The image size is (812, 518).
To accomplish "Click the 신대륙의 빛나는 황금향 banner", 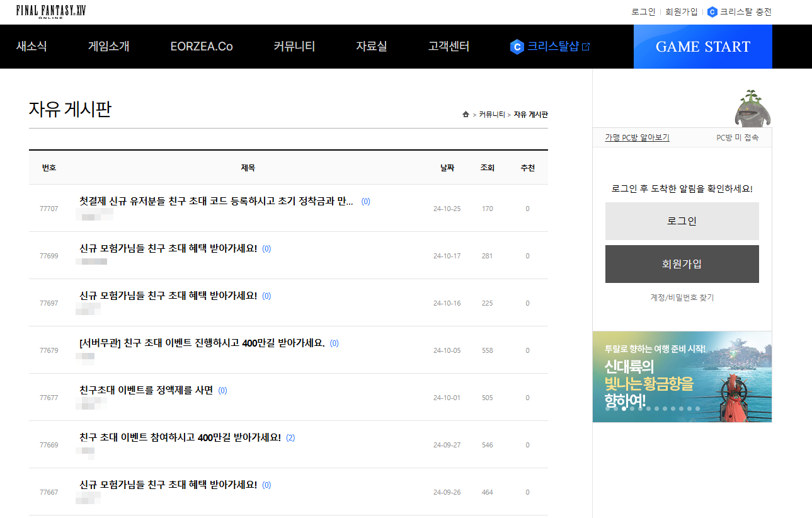I will [682, 377].
